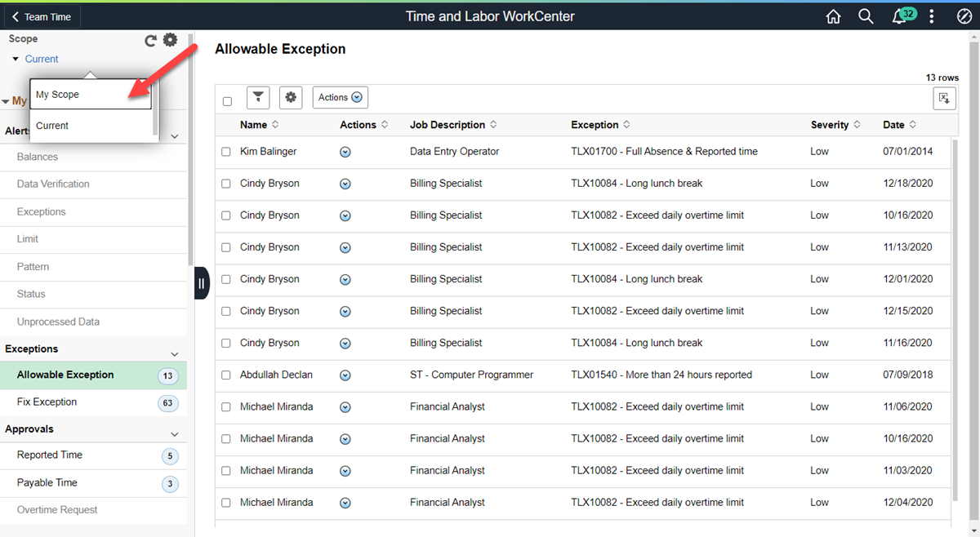Viewport: 980px width, 537px height.
Task: Click the Home icon in the header
Action: [833, 16]
